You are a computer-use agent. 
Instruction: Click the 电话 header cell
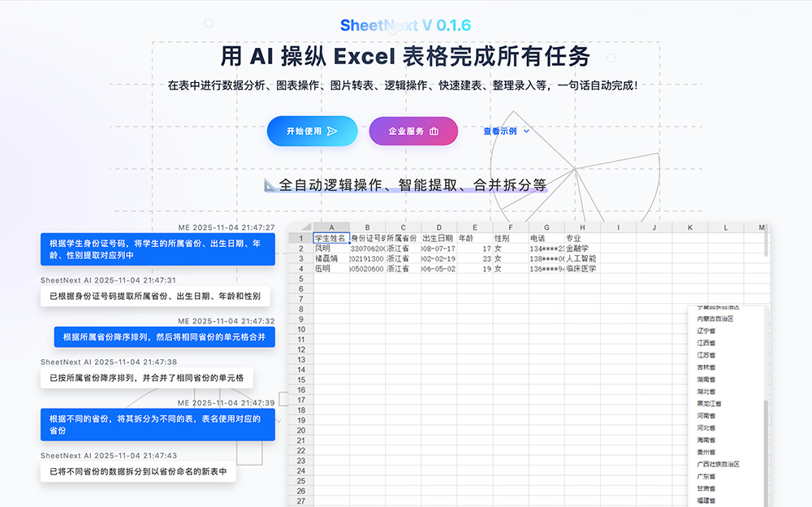[x=546, y=238]
